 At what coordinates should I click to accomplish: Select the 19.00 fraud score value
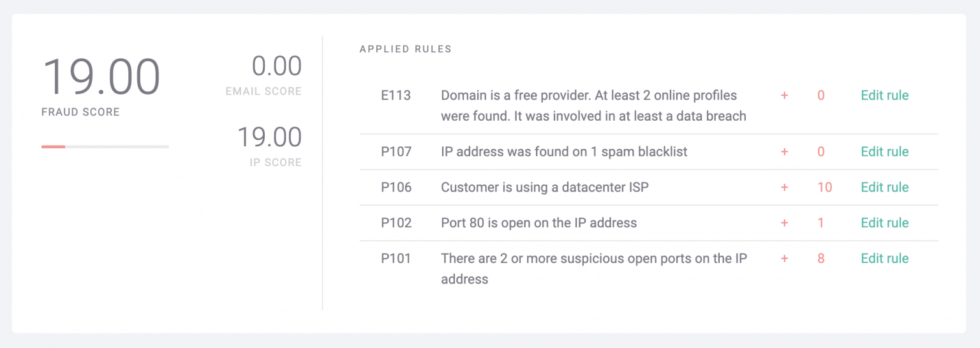tap(101, 78)
